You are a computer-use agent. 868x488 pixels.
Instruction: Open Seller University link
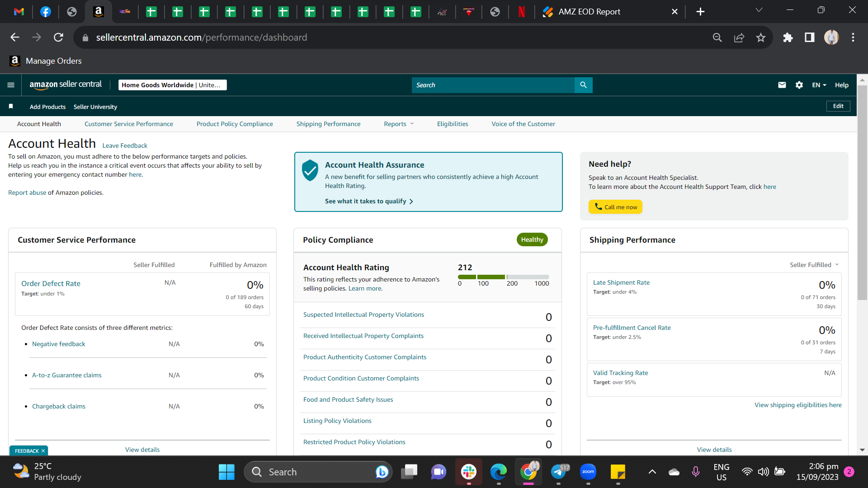coord(95,107)
